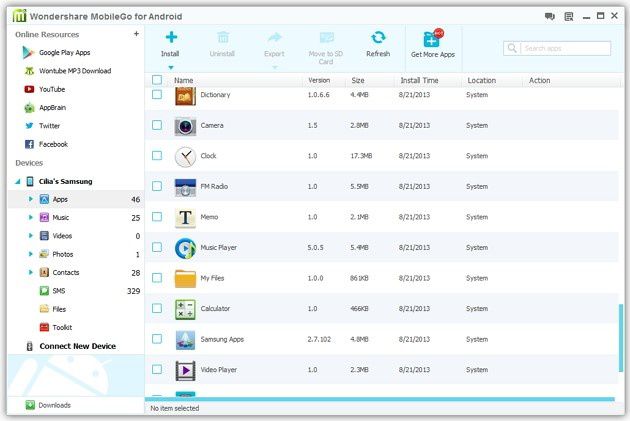Click the Refresh toolbar icon
This screenshot has width=630, height=421.
[x=378, y=37]
